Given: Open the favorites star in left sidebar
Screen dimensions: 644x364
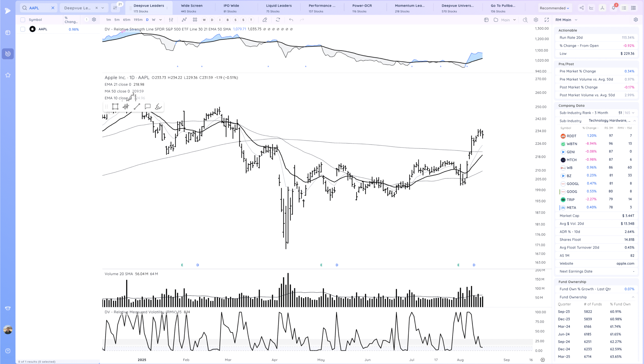Looking at the screenshot, I should [x=8, y=75].
